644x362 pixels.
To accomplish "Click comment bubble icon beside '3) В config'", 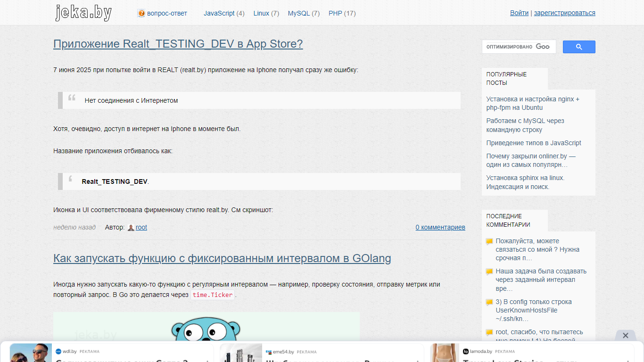I will click(x=489, y=303).
